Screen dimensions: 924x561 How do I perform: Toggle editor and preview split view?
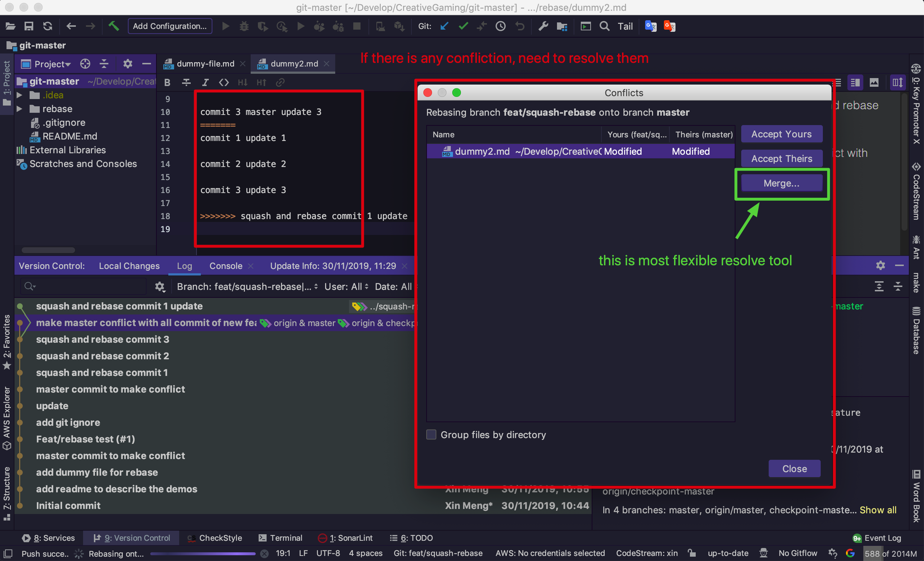click(855, 82)
